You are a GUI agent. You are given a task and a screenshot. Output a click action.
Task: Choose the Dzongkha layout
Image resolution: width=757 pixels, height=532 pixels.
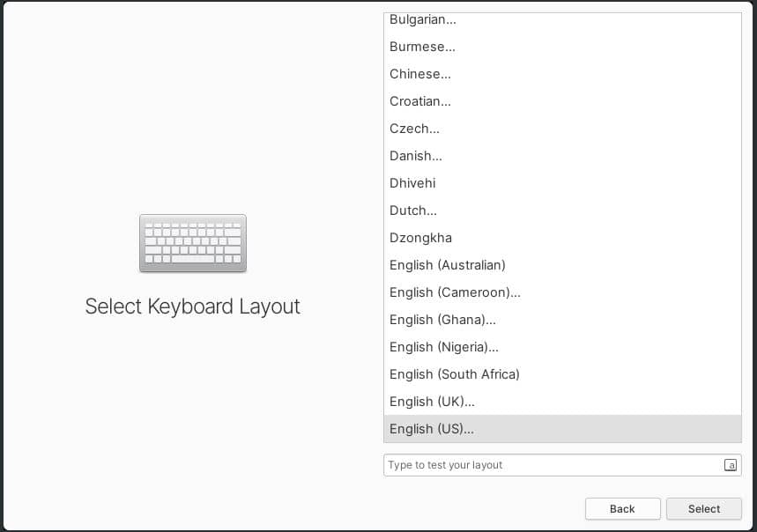(x=562, y=238)
